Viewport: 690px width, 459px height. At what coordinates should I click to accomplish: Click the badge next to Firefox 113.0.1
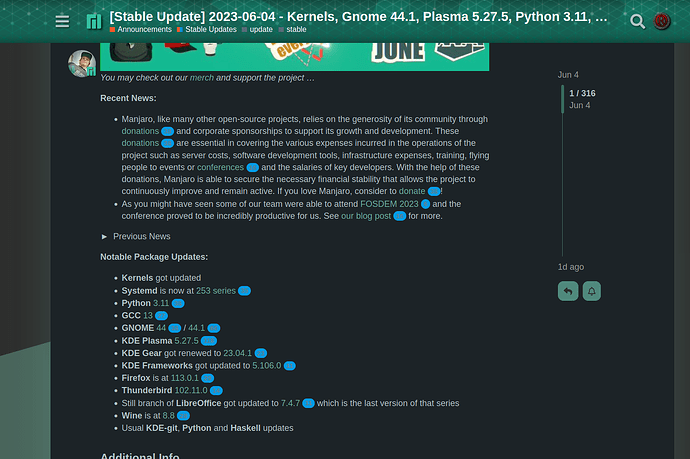(207, 379)
